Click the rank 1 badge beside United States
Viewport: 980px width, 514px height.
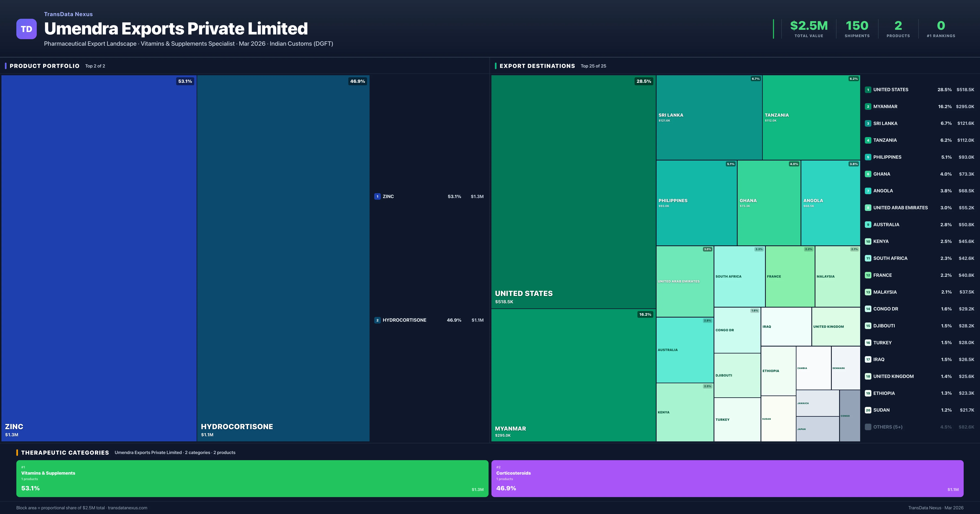pos(868,90)
